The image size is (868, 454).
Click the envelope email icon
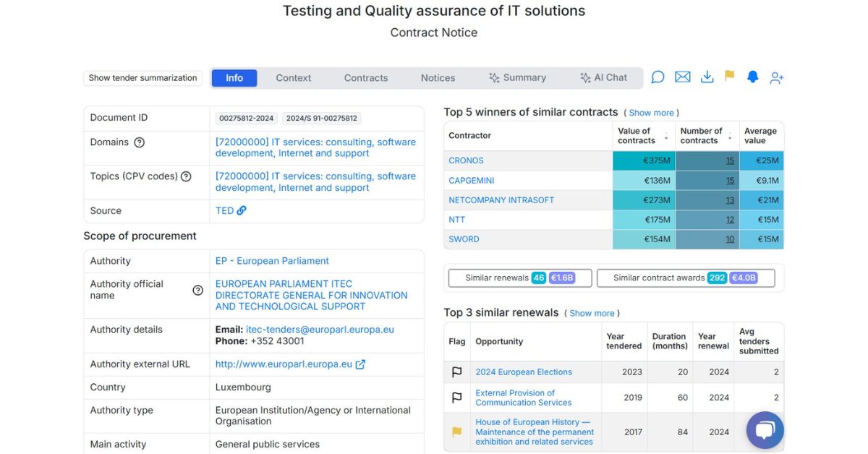click(682, 77)
